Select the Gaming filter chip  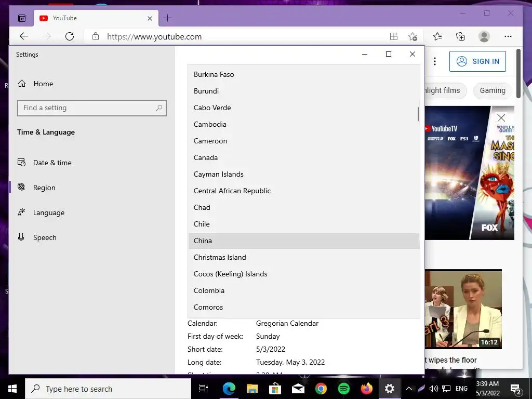pyautogui.click(x=493, y=90)
